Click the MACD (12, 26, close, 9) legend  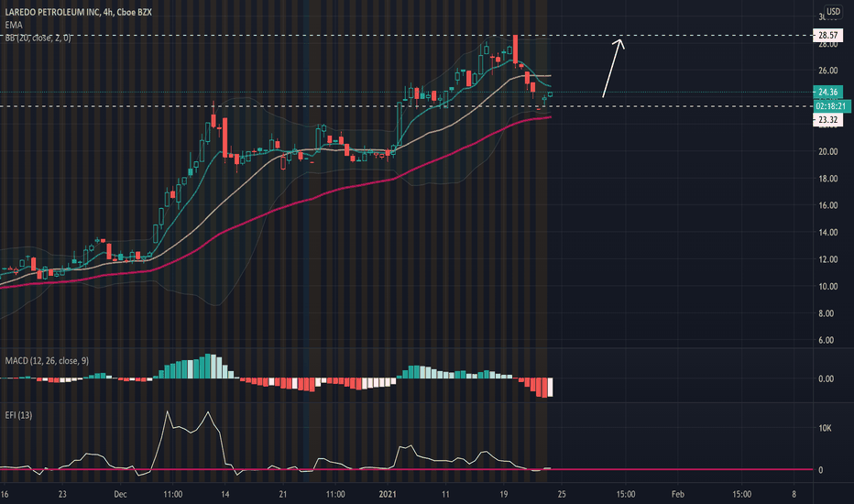[x=47, y=361]
